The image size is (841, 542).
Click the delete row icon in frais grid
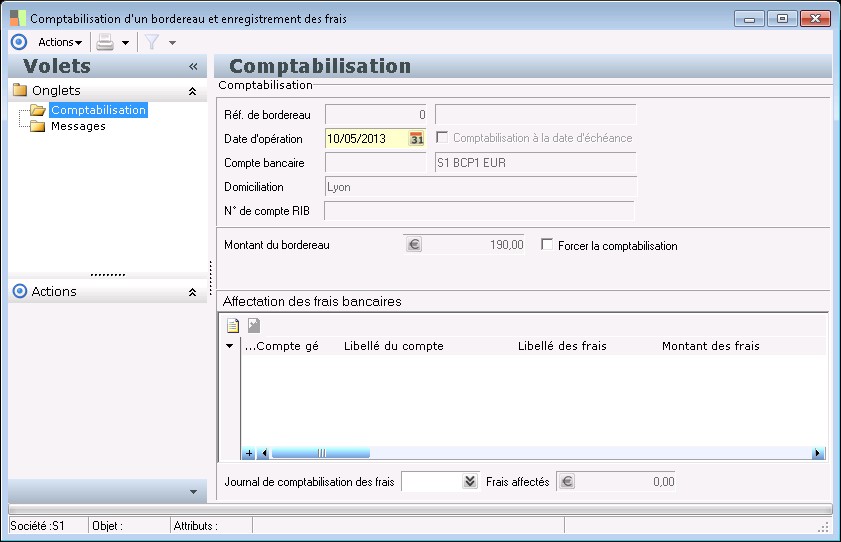254,325
